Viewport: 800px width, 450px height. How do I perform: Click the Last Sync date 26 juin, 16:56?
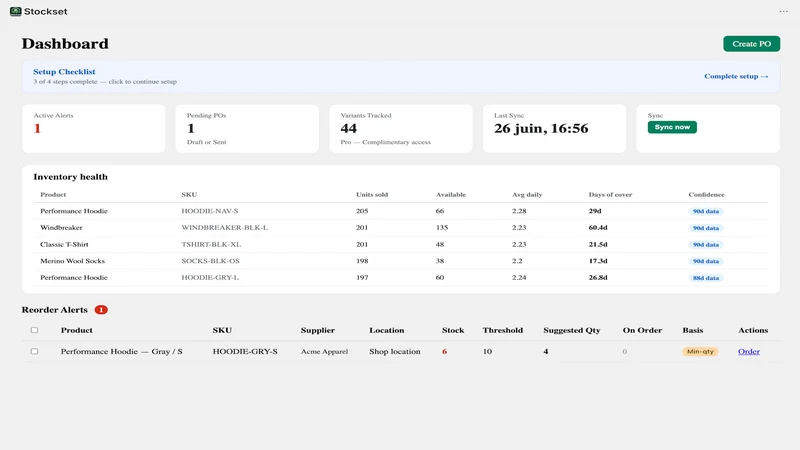click(541, 129)
